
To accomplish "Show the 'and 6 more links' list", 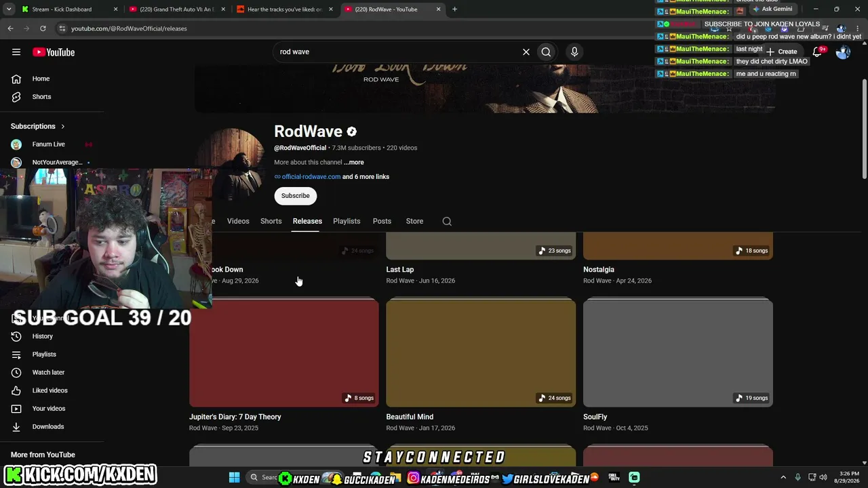I will click(x=366, y=177).
